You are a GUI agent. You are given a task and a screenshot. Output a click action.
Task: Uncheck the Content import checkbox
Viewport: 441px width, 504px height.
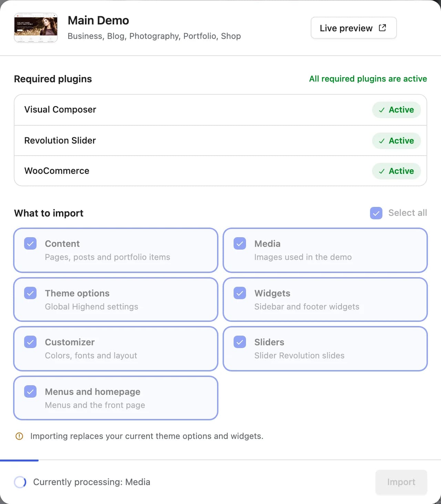tap(30, 243)
